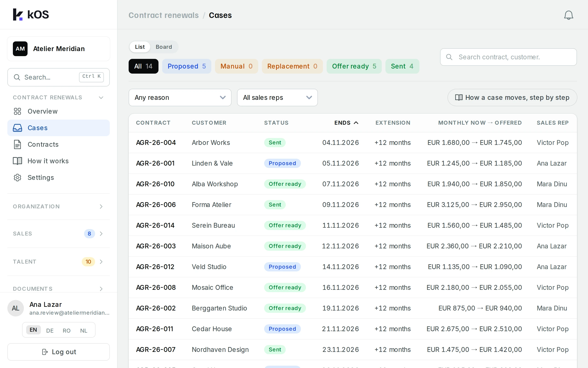This screenshot has width=588, height=368.
Task: Filter by Manual cases
Action: click(x=236, y=66)
